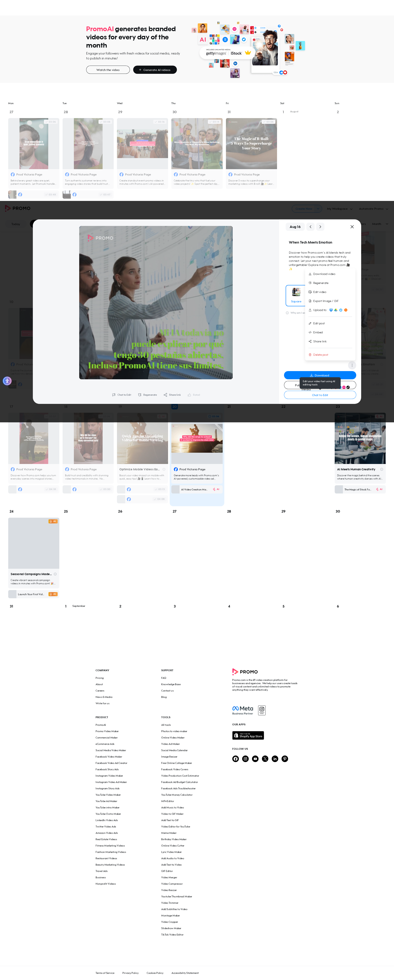394x980 pixels.
Task: Go to the next post arrow
Action: pos(320,227)
